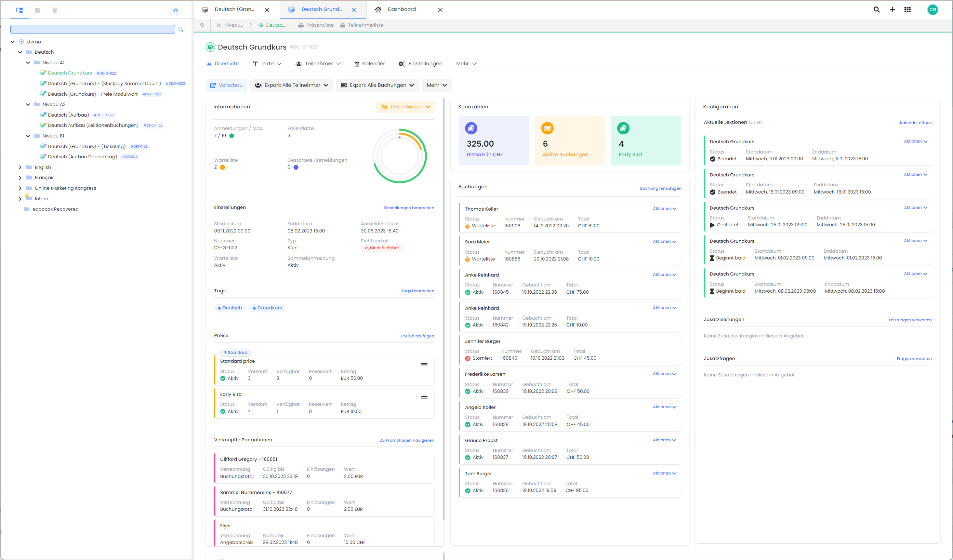Expand the English folder in the tree
953x560 pixels.
pyautogui.click(x=20, y=167)
